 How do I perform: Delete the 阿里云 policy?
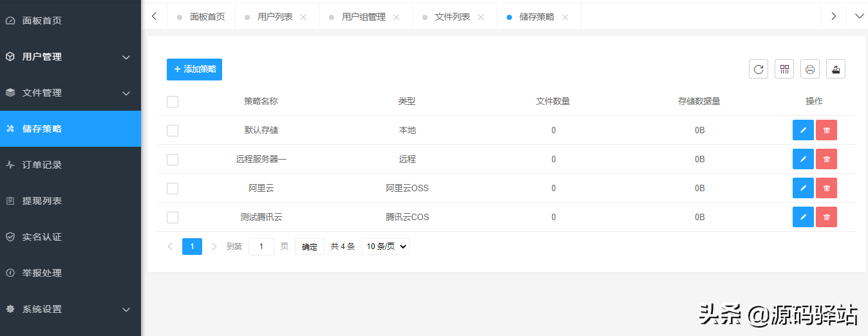point(827,188)
